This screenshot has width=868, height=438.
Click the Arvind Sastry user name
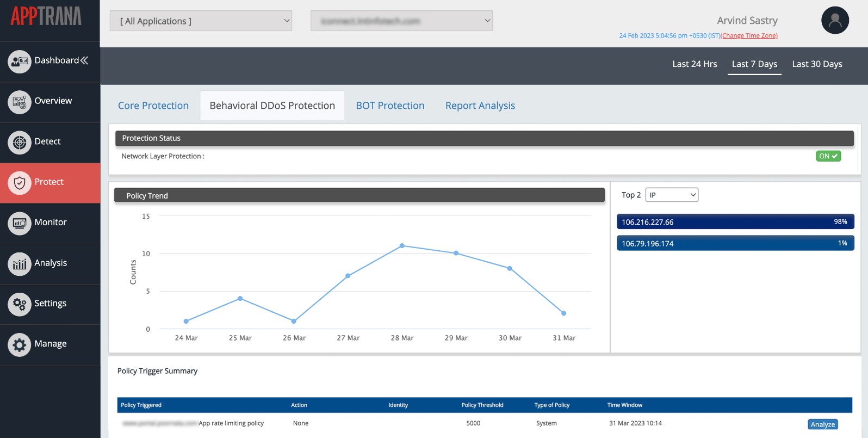click(747, 21)
